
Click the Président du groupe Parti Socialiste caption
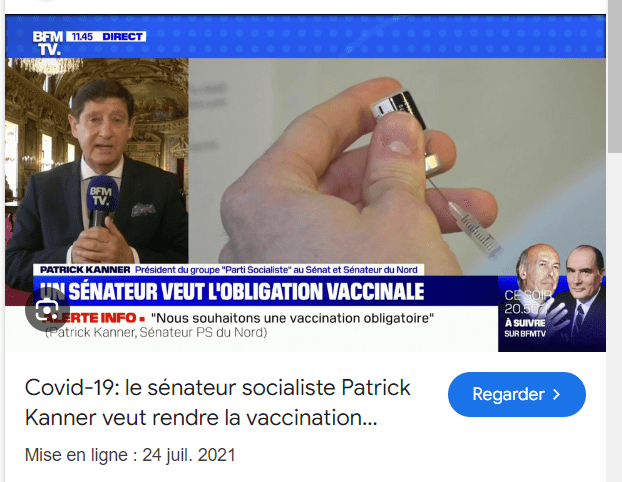click(x=276, y=270)
